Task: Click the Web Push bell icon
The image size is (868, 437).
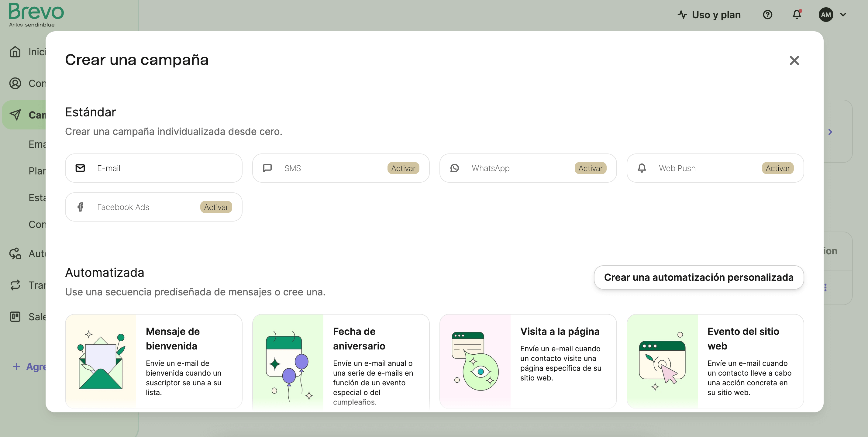Action: [x=642, y=168]
